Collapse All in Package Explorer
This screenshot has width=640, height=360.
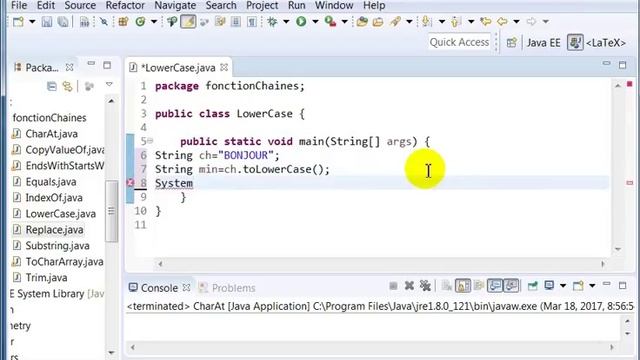[x=52, y=86]
